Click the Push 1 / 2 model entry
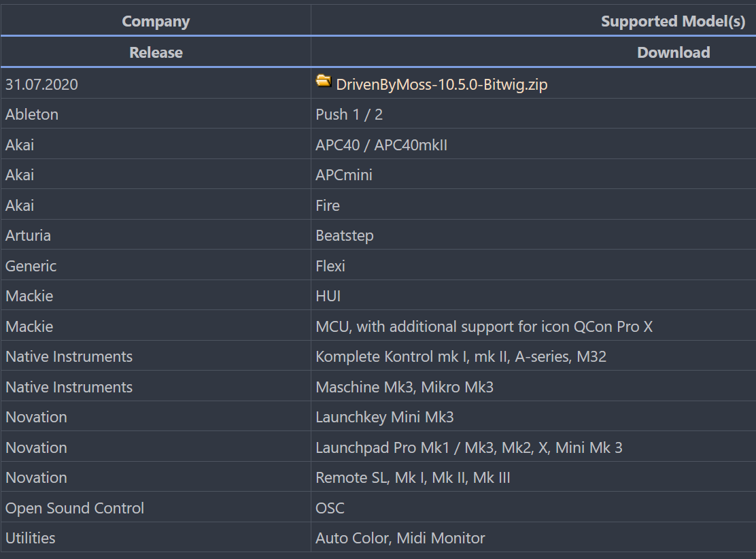 (349, 114)
